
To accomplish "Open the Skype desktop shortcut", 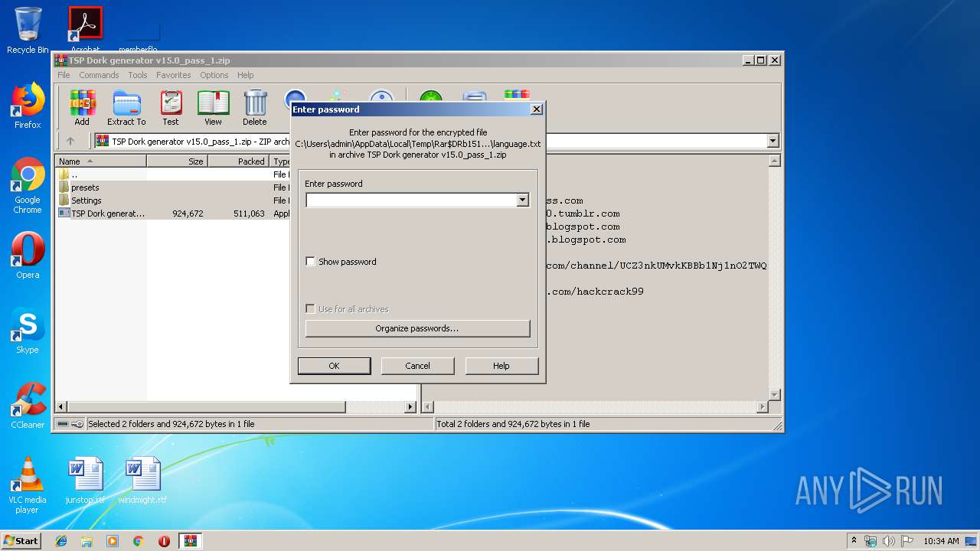I will tap(28, 331).
